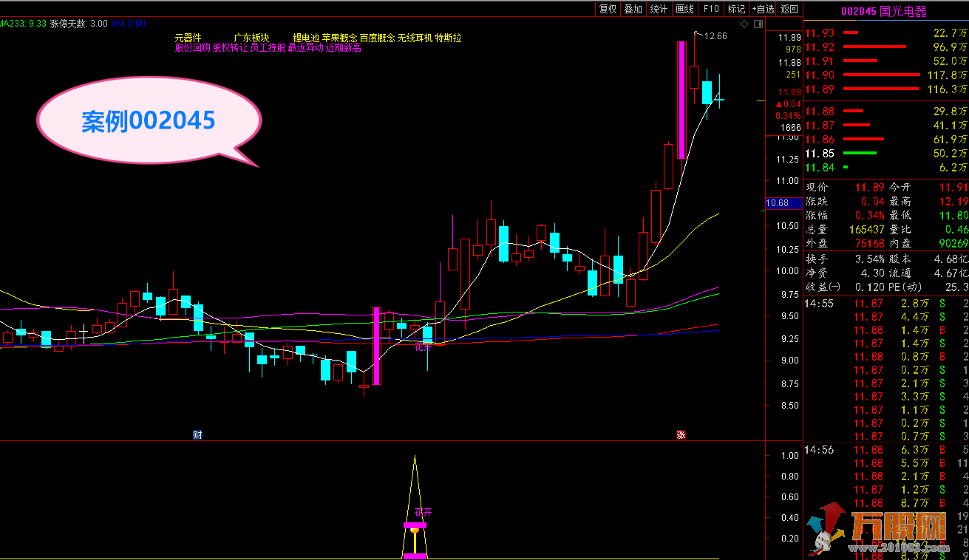This screenshot has width=969, height=560.
Task: Click the 12.66 high price annotation
Action: (715, 35)
